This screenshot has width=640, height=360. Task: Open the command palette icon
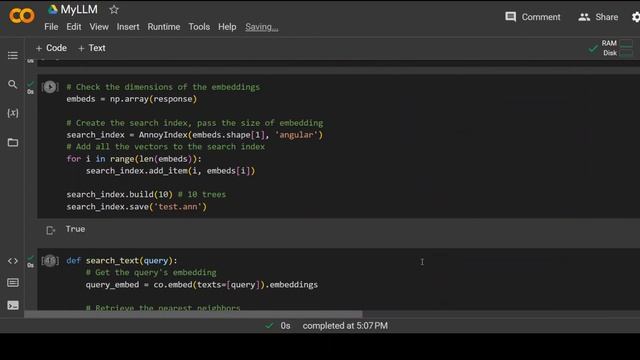point(13,282)
